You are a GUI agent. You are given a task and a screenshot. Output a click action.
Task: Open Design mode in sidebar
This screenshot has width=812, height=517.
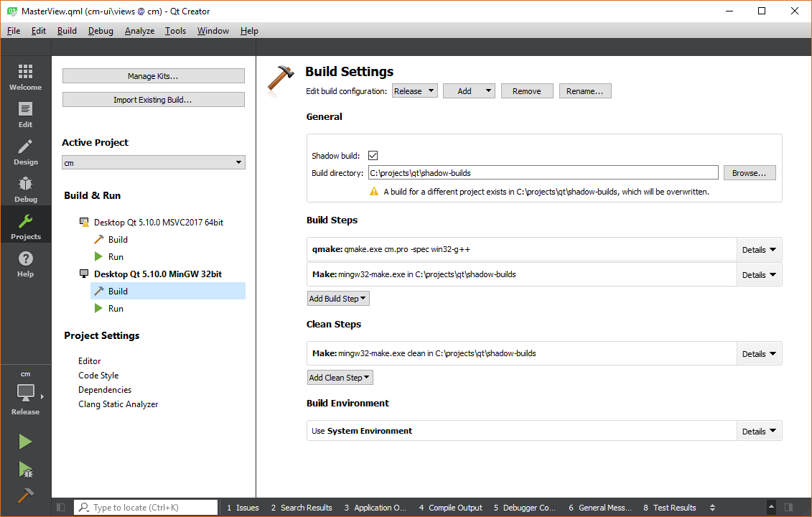pyautogui.click(x=25, y=152)
